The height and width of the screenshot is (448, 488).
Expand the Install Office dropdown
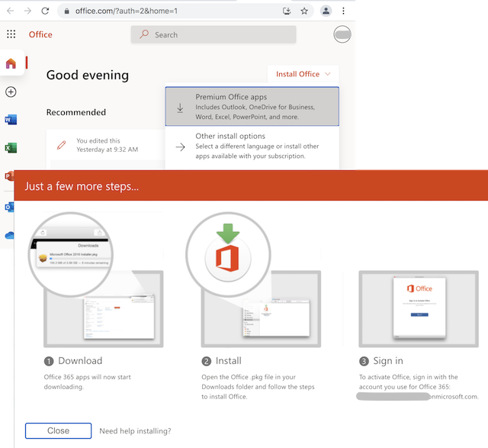click(303, 74)
